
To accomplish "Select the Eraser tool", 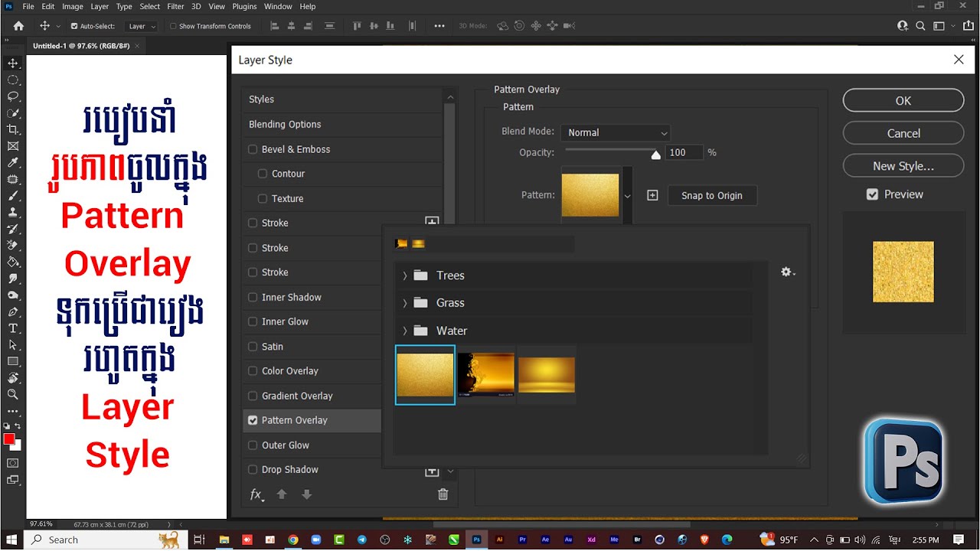I will pyautogui.click(x=13, y=246).
